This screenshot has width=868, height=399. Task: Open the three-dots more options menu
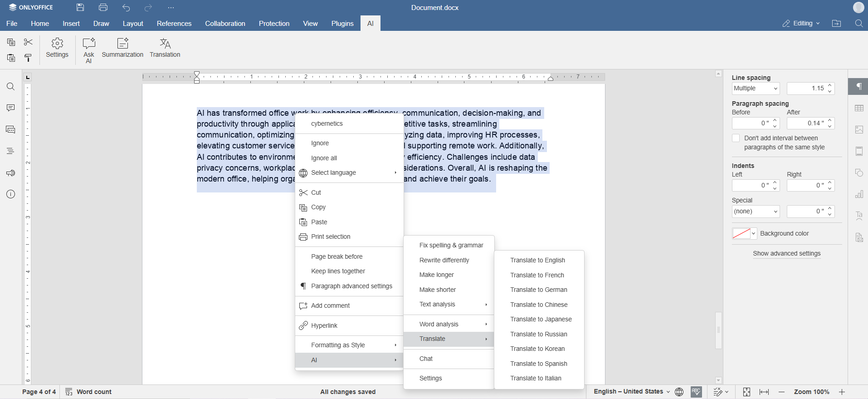pos(171,7)
